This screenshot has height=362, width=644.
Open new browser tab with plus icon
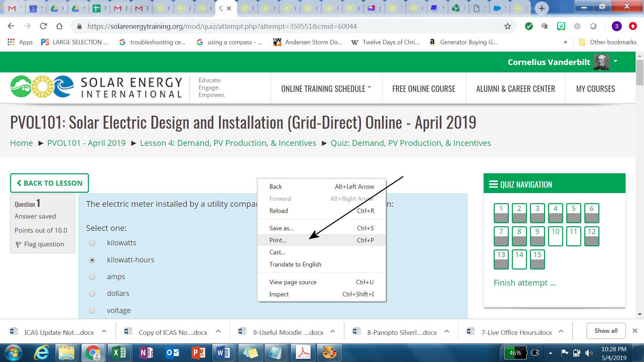542,8
